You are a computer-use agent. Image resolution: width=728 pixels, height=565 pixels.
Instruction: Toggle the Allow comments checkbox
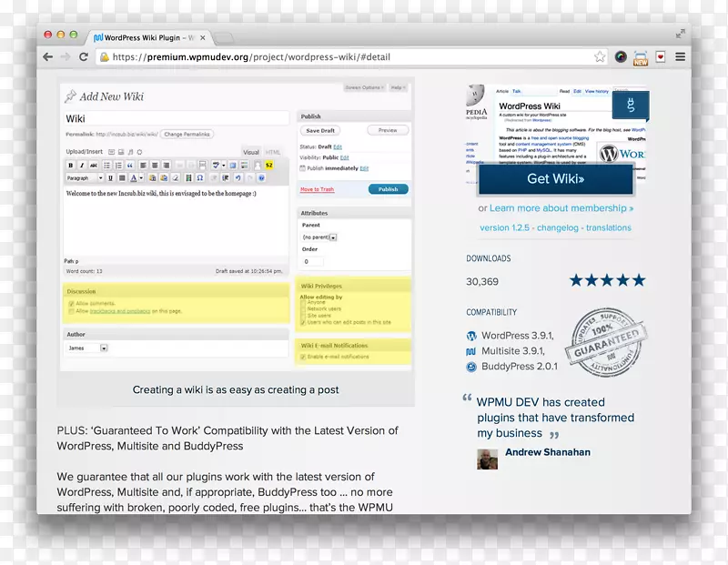pos(71,304)
